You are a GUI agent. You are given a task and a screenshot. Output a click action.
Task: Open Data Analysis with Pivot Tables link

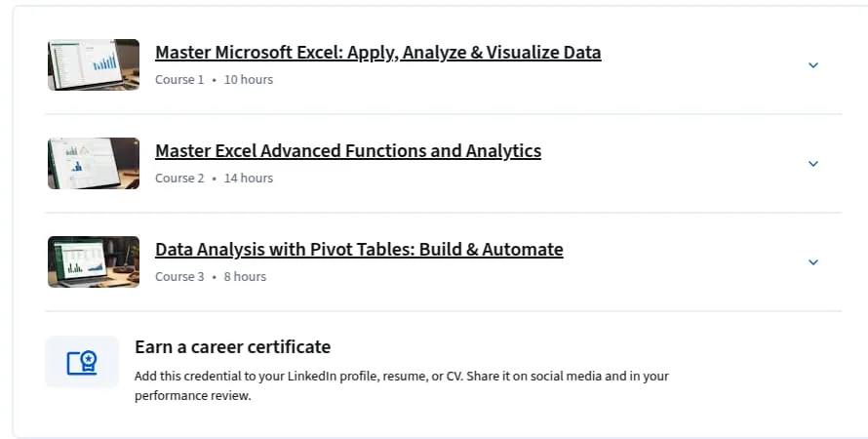coord(359,249)
